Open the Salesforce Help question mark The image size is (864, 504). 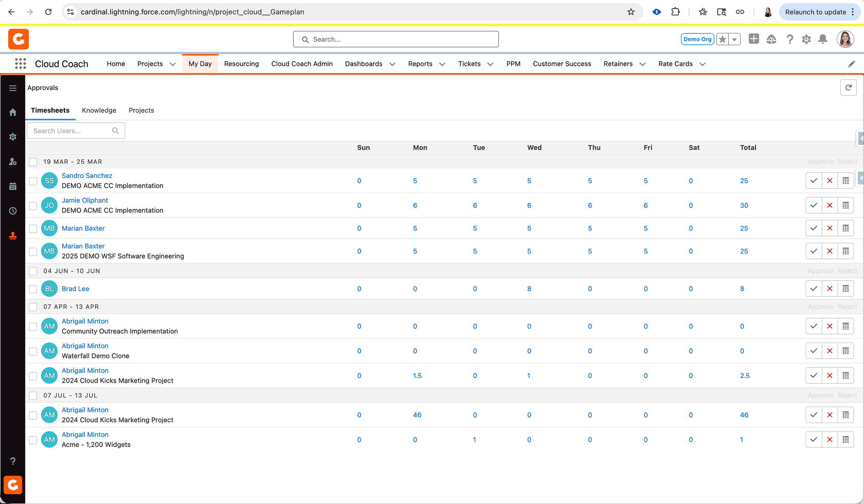click(790, 39)
